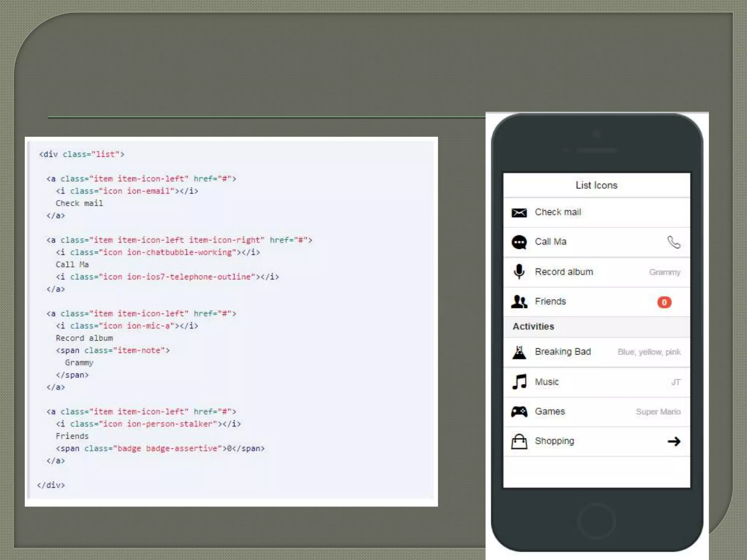The width and height of the screenshot is (747, 560).
Task: Click the Grammy note text
Action: (x=664, y=272)
